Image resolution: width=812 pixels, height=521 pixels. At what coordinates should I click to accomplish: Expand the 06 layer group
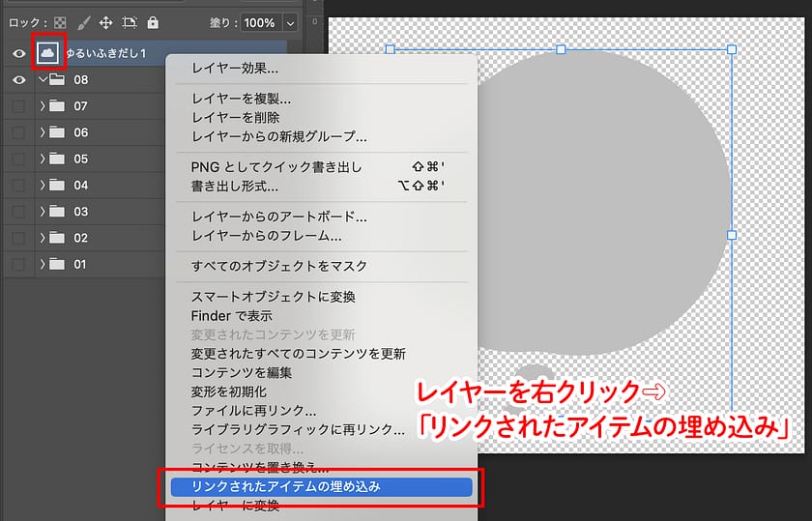click(x=43, y=132)
